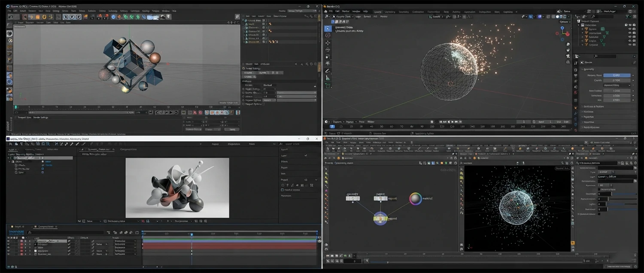Select the Measure tool in Blender's viewport toolbar
Image resolution: width=644 pixels, height=273 pixels.
(x=328, y=78)
